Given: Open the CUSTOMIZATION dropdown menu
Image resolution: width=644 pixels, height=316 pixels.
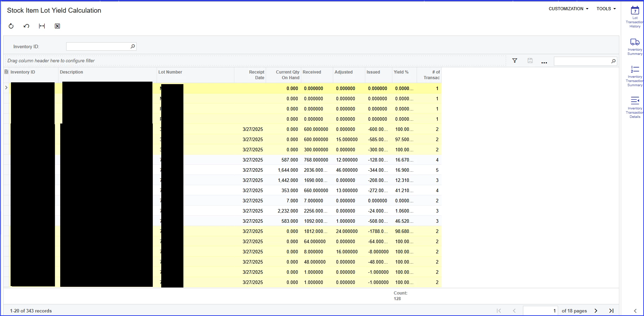Looking at the screenshot, I should click(x=568, y=9).
